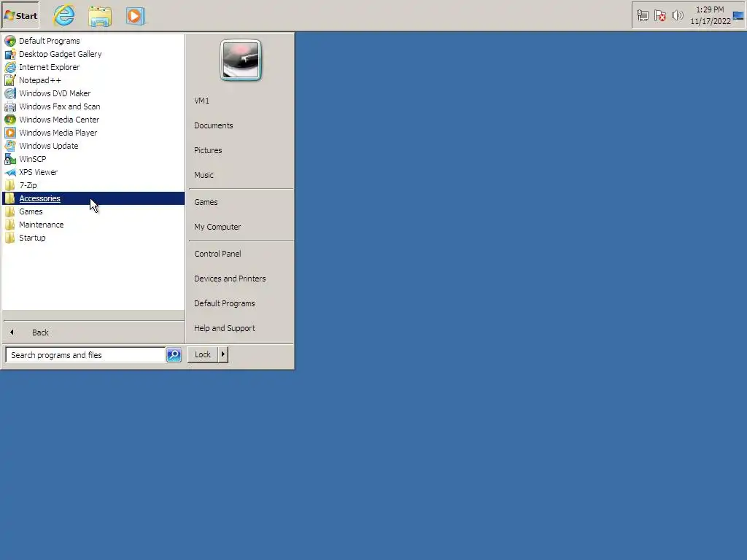Launch Windows Fax and Scan icon
The width and height of the screenshot is (747, 560).
click(10, 106)
